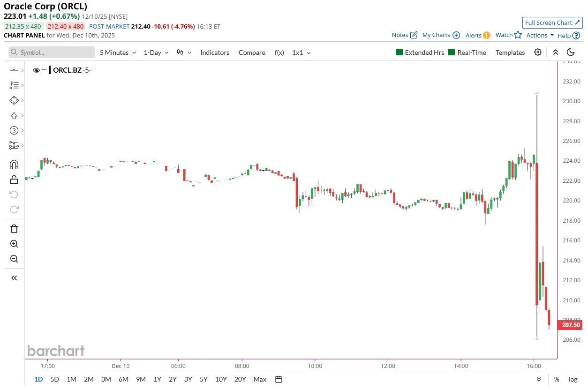Click the redo arrow
The width and height of the screenshot is (588, 390).
14,210
